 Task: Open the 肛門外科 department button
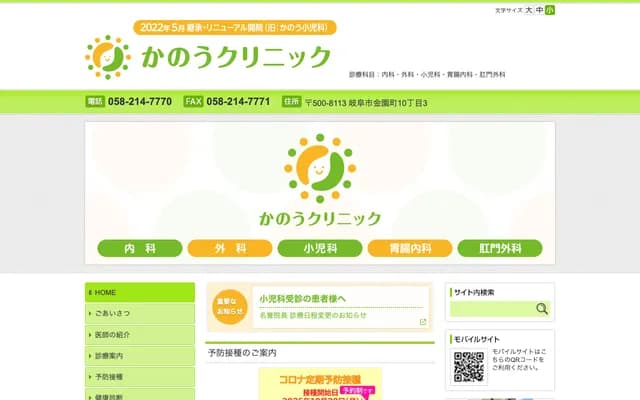tap(500, 248)
